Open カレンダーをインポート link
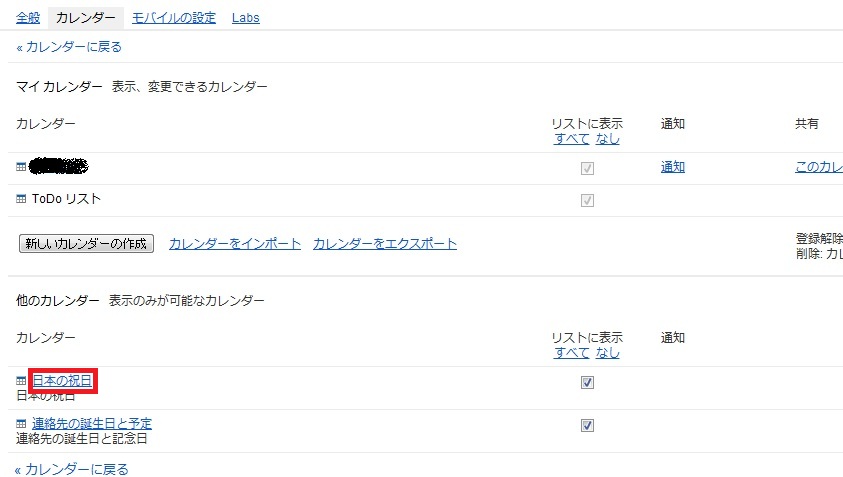This screenshot has width=843, height=477. [x=235, y=244]
